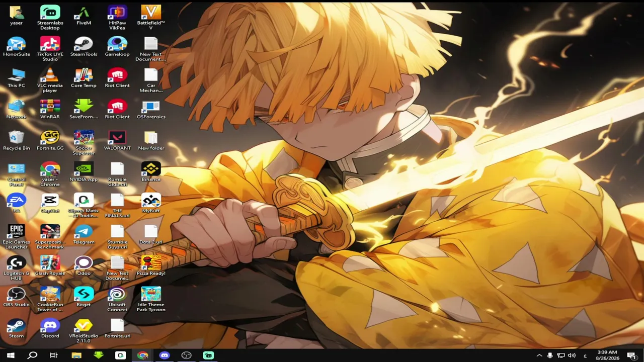Click the Fortnite.GG shortcut
This screenshot has width=644, height=362.
pyautogui.click(x=50, y=140)
